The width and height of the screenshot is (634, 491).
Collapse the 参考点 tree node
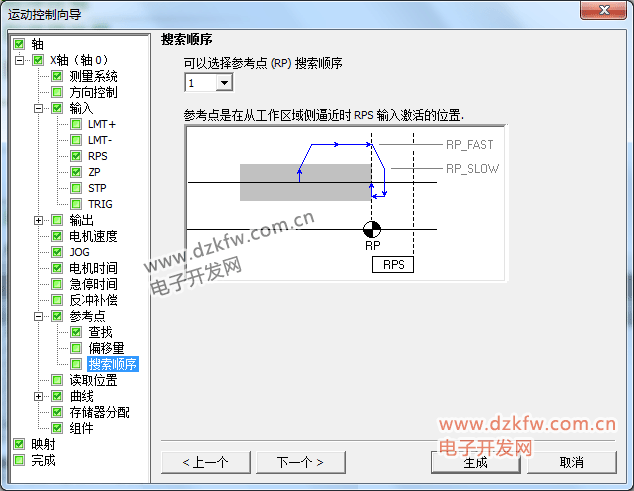coord(38,316)
